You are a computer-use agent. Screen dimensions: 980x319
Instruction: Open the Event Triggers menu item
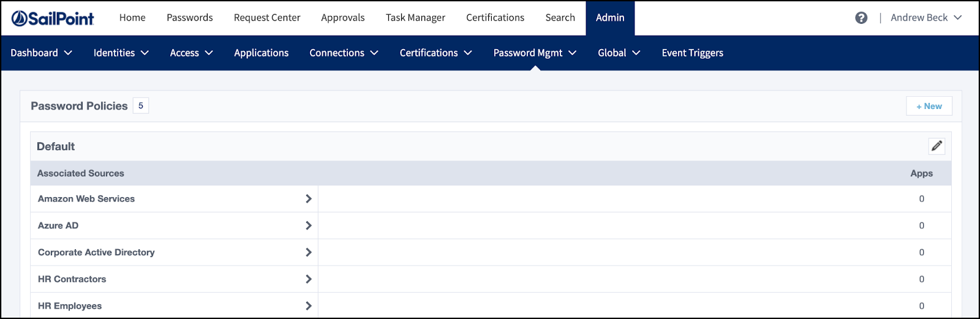click(692, 53)
